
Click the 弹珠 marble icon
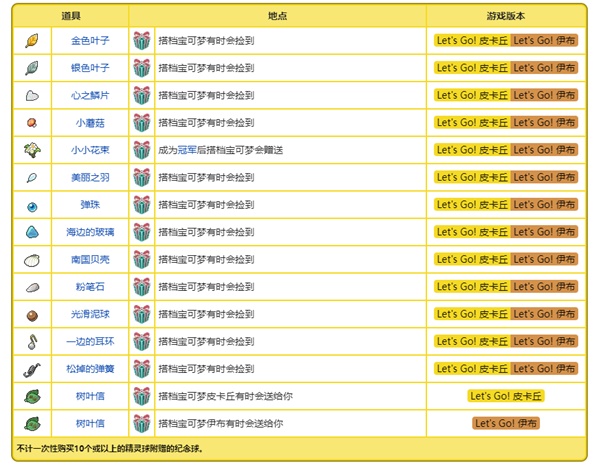point(32,207)
